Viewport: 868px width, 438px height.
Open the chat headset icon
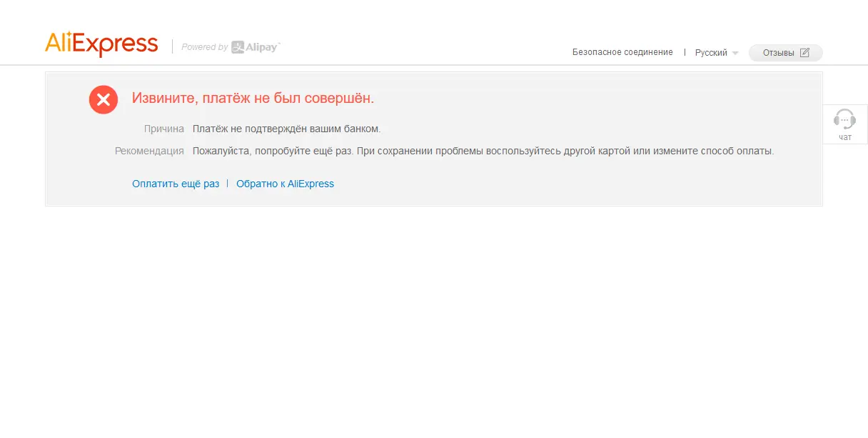(844, 119)
